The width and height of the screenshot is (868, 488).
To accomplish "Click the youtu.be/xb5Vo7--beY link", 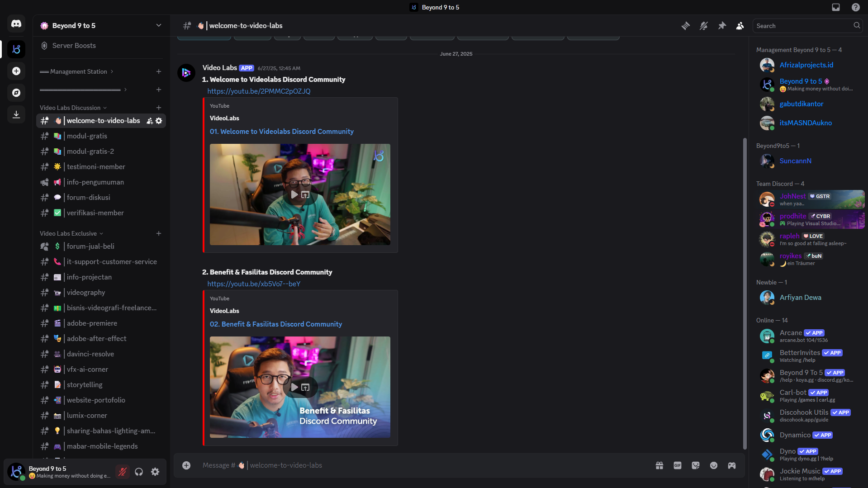I will pos(254,284).
